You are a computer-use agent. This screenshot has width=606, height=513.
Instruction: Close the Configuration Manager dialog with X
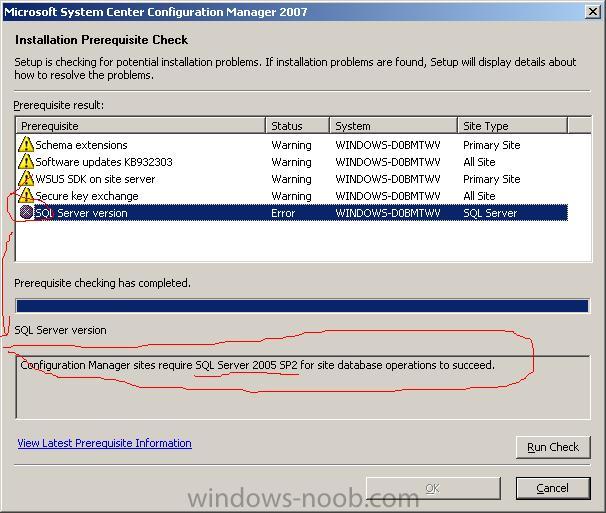point(592,12)
